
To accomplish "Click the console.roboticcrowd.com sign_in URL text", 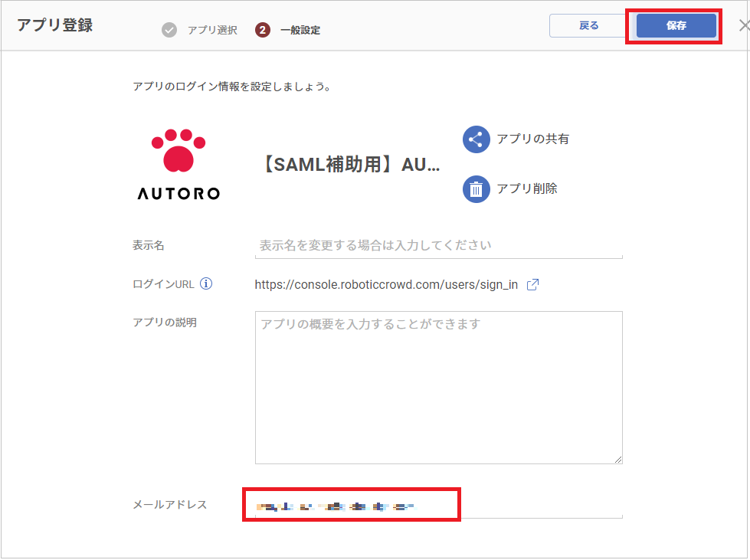I will tap(386, 284).
